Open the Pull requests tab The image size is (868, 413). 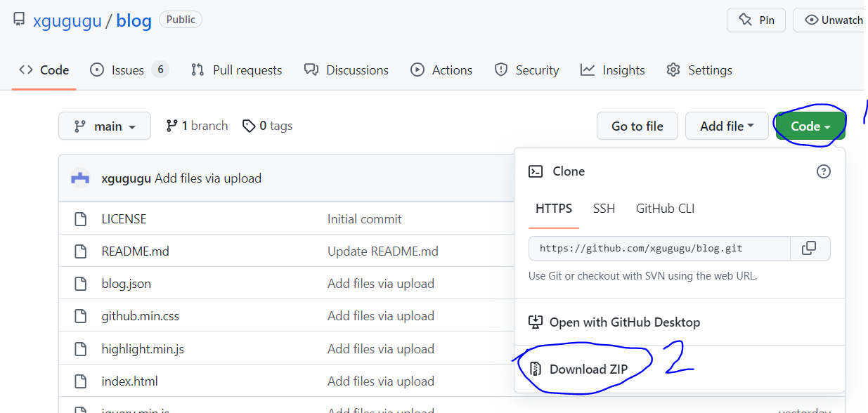[236, 70]
